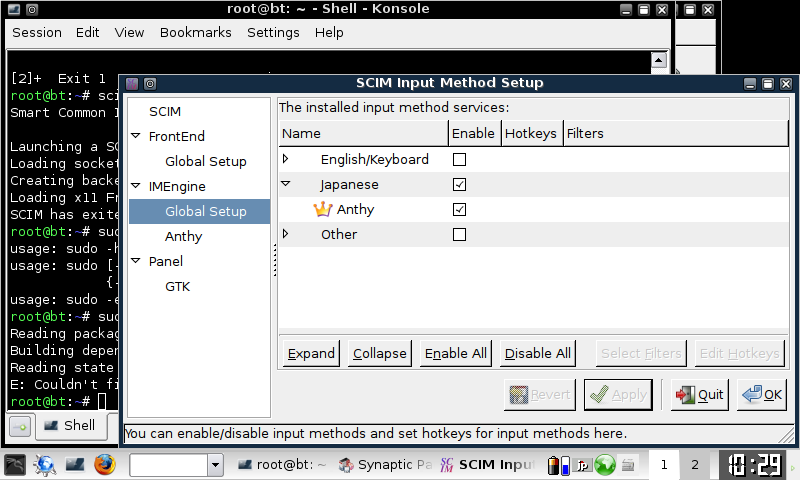800x480 pixels.
Task: Open the Bookmarks menu in Konsole
Action: [x=195, y=32]
